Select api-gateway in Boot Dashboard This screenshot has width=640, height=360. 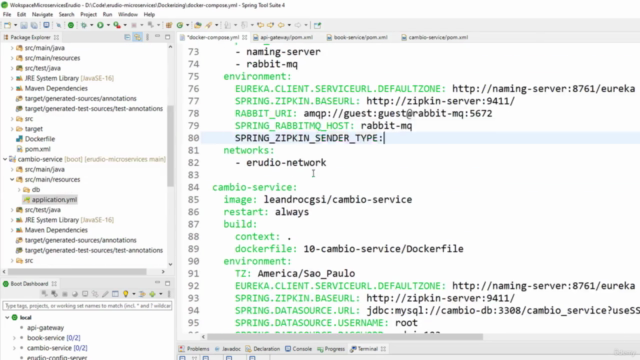coord(45,328)
